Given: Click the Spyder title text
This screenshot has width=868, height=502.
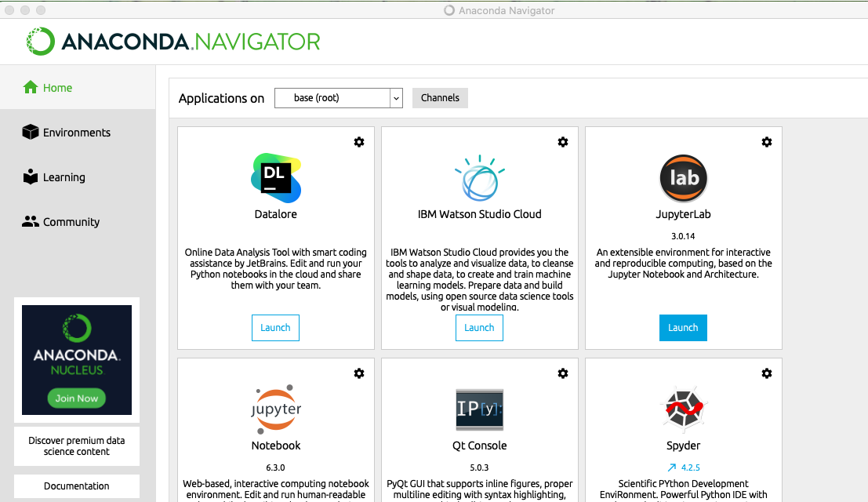Looking at the screenshot, I should 683,446.
